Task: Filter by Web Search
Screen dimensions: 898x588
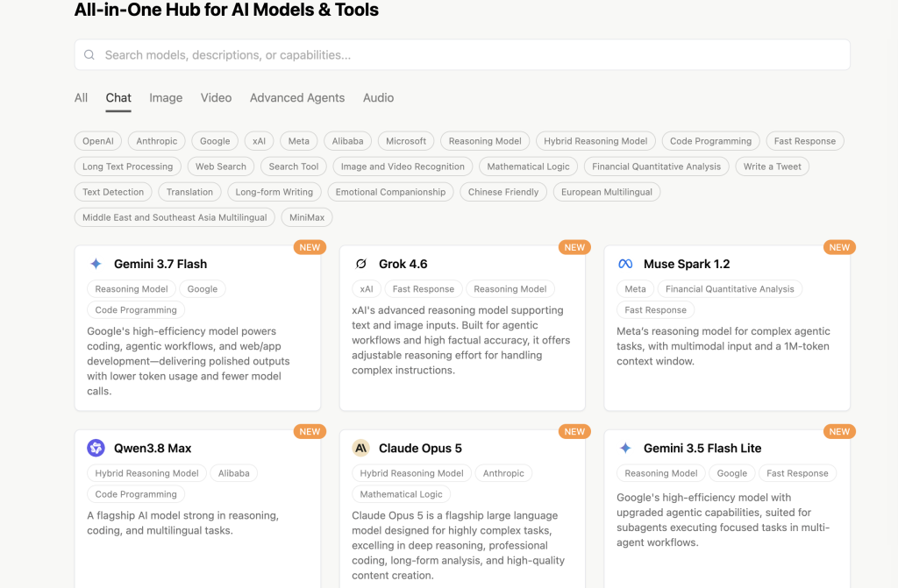Action: [220, 166]
